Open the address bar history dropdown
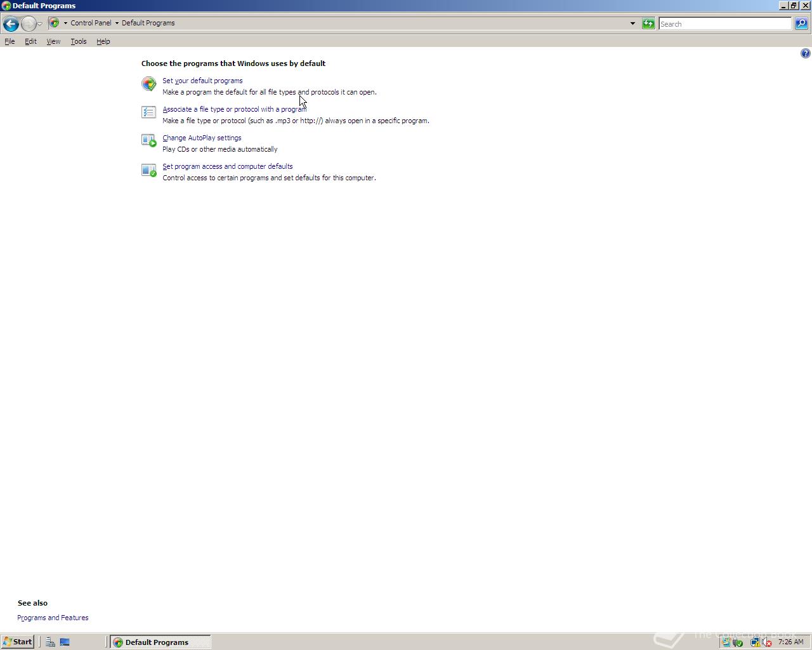The width and height of the screenshot is (812, 650). [632, 23]
